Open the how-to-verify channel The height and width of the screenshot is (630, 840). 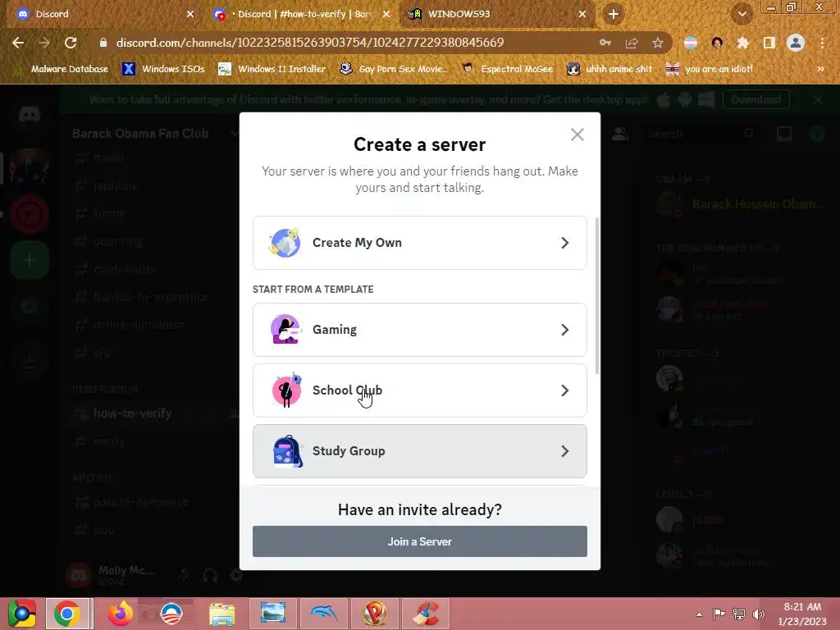[x=132, y=413]
